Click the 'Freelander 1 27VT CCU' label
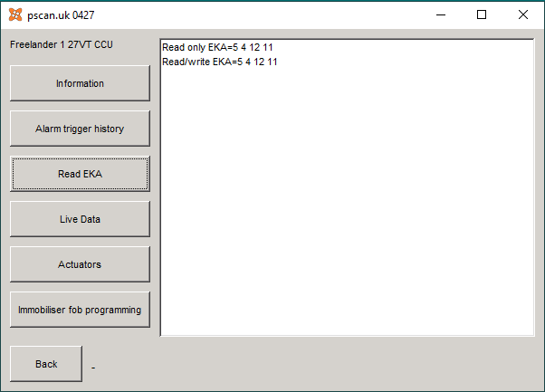Image resolution: width=545 pixels, height=392 pixels. click(x=62, y=44)
